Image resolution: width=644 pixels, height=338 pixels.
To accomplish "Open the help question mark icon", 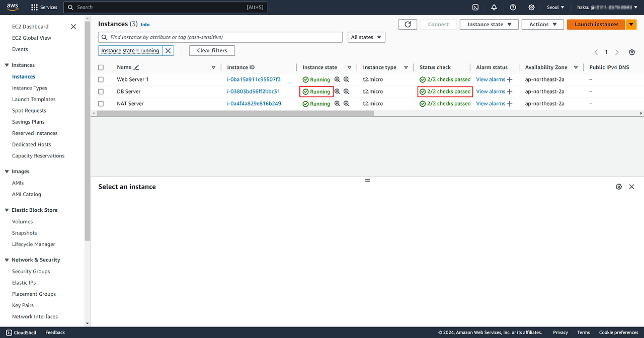I will [x=513, y=7].
